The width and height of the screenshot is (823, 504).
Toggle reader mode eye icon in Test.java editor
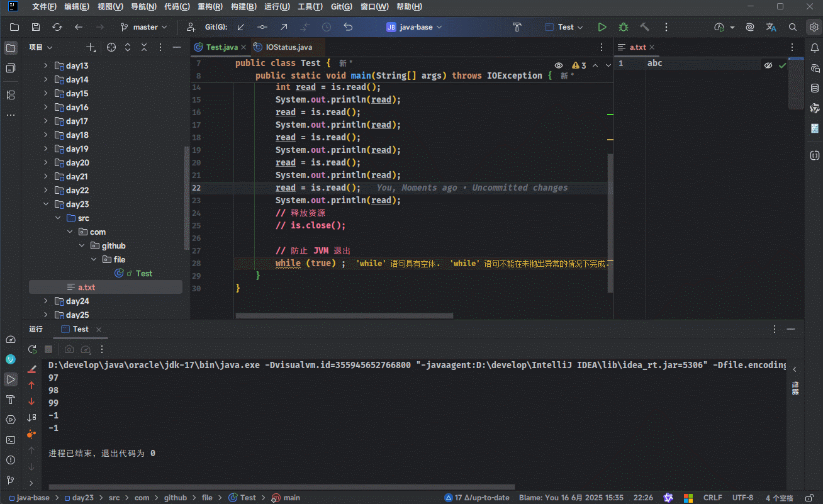click(559, 65)
